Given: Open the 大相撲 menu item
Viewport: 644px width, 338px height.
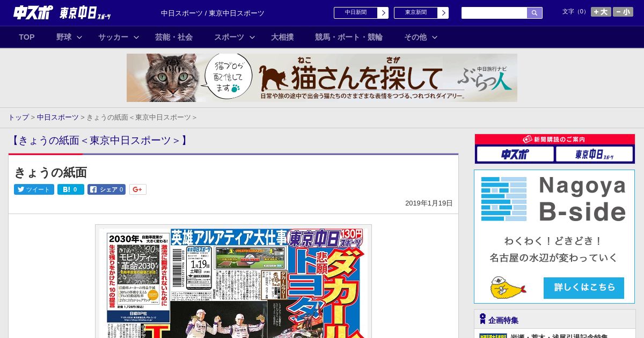Looking at the screenshot, I should tap(282, 37).
